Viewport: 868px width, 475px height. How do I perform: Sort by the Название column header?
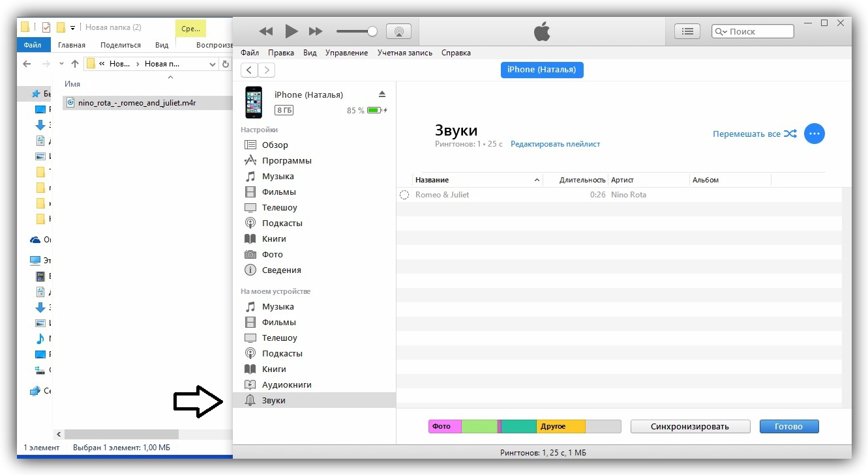click(477, 180)
